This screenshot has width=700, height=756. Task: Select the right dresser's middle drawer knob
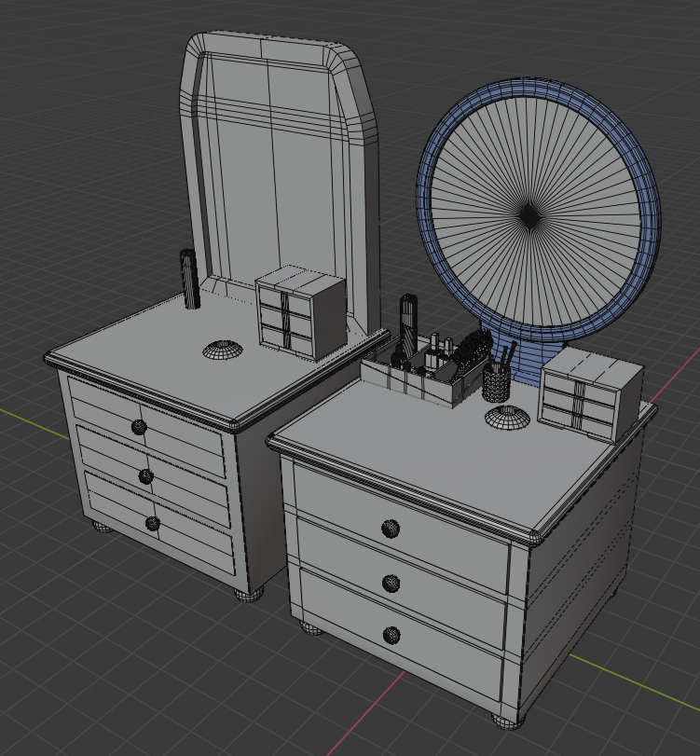[391, 584]
